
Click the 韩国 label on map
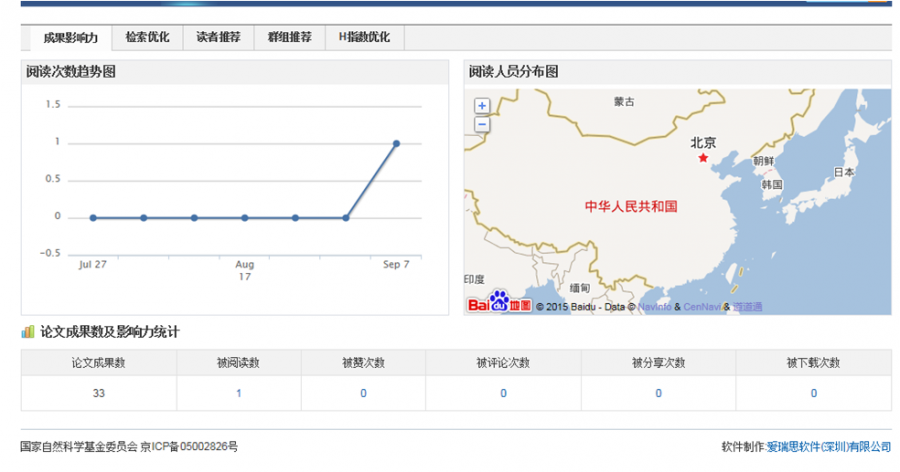pyautogui.click(x=772, y=184)
